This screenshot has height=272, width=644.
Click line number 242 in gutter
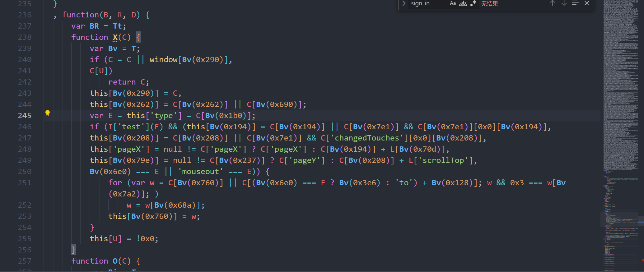tap(25, 82)
